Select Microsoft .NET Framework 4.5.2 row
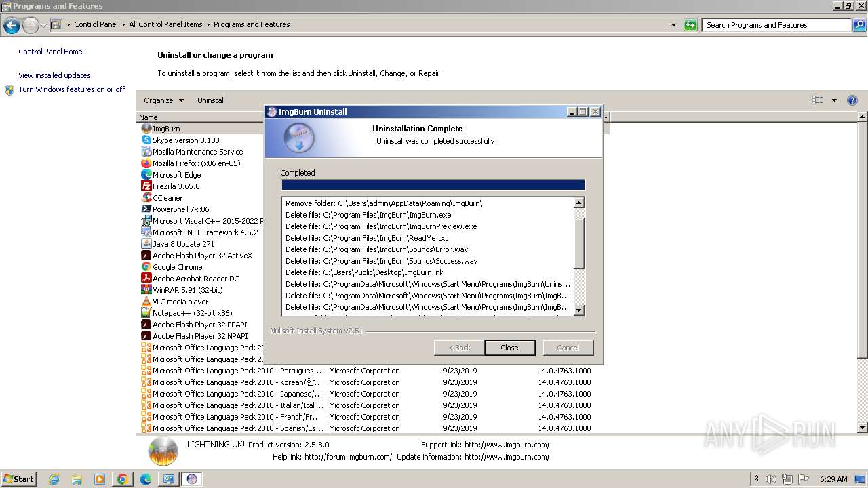The image size is (868, 488). [x=202, y=232]
